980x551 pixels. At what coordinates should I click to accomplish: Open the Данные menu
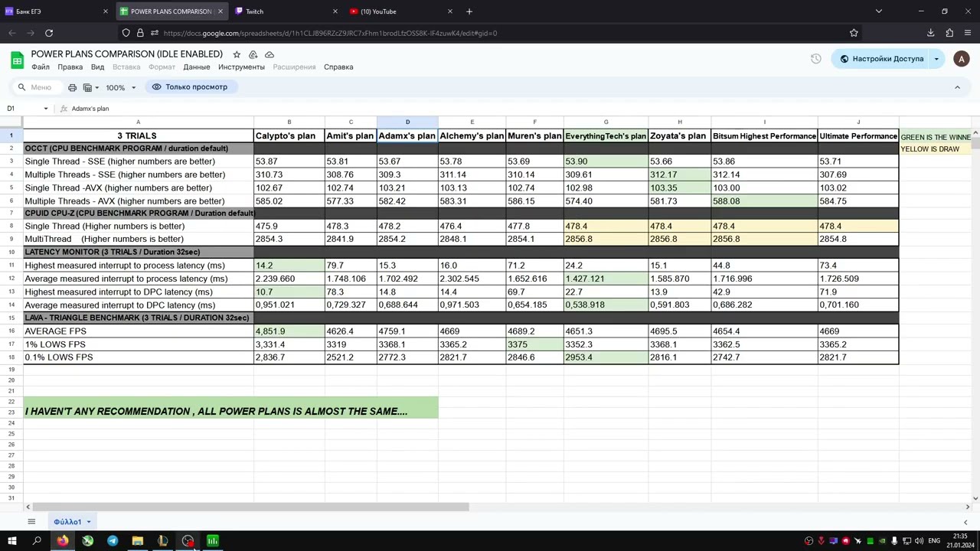click(x=197, y=67)
